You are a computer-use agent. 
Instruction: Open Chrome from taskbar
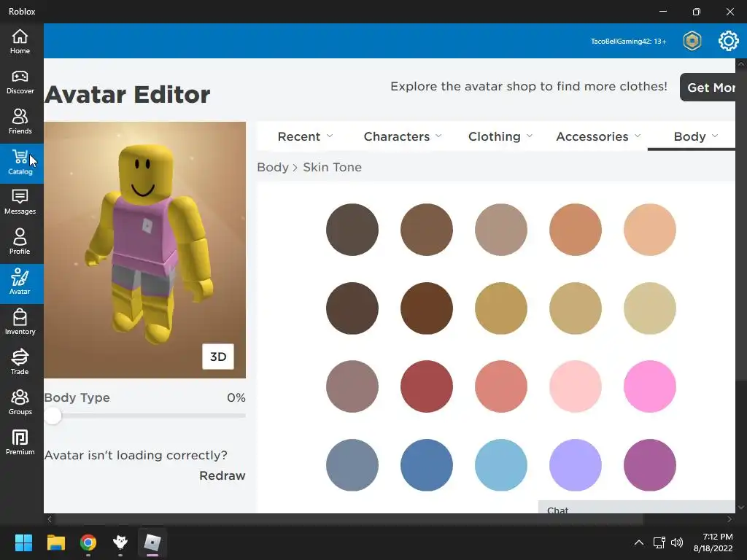pos(88,542)
